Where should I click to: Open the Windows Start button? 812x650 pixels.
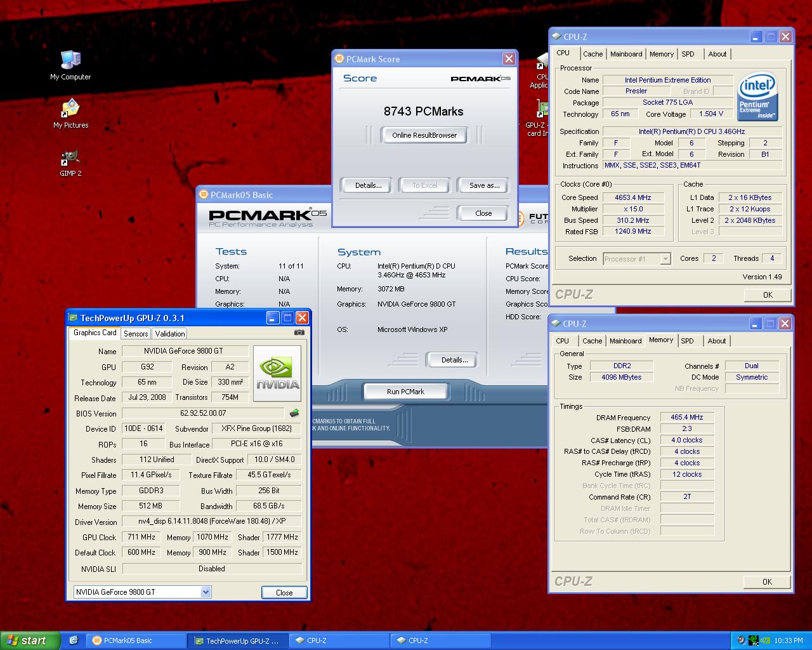[x=30, y=640]
